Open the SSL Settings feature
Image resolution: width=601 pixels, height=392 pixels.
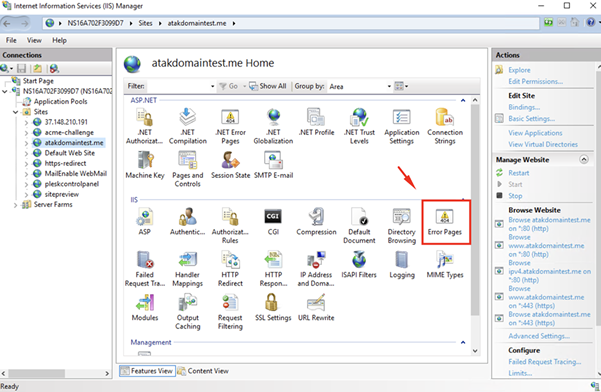(273, 308)
